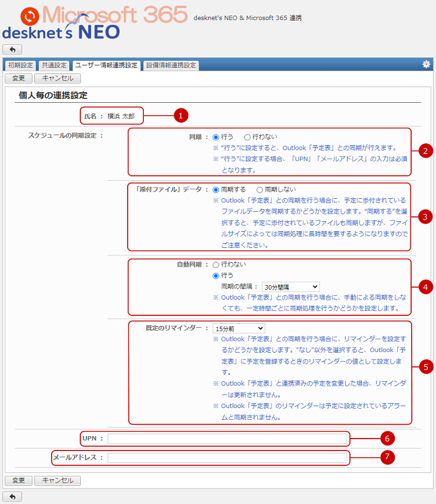
Task: Select 行う for 自動同期
Action: 216,276
